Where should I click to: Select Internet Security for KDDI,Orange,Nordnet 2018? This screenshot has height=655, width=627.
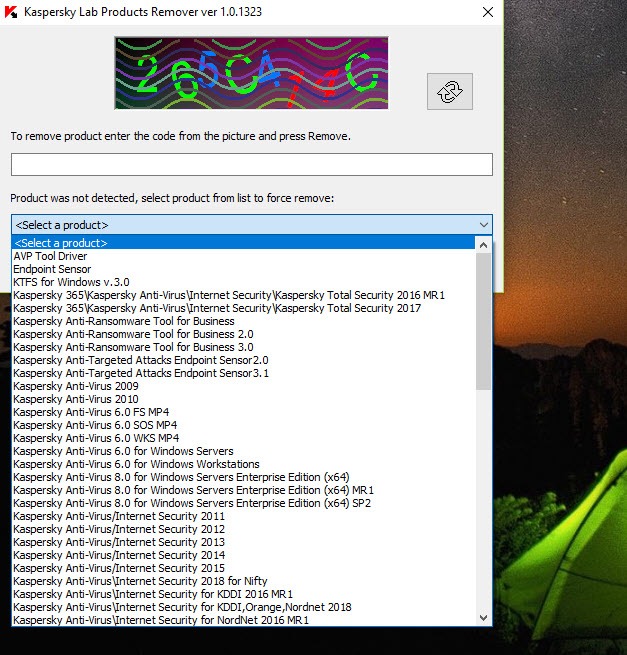pos(244,607)
